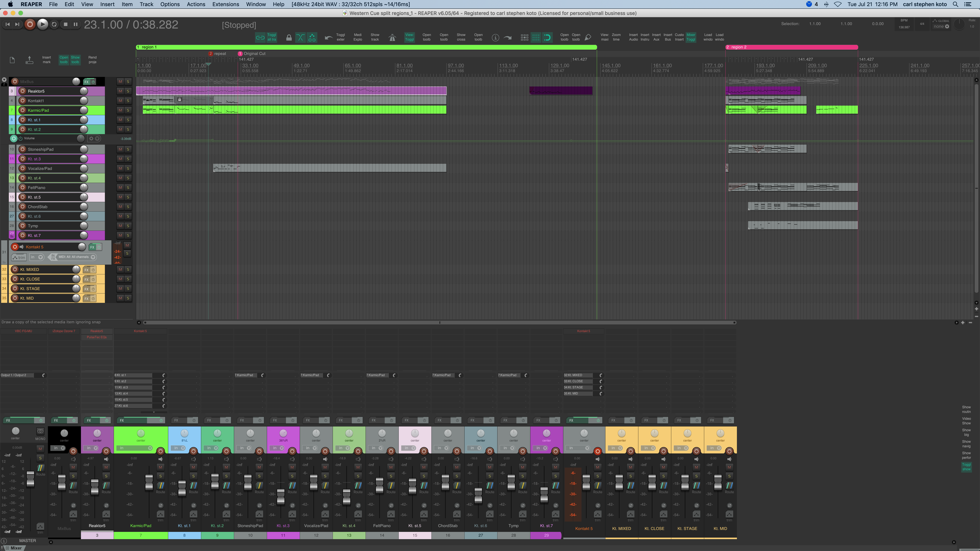This screenshot has width=980, height=551.
Task: Open the Track menu
Action: point(146,4)
